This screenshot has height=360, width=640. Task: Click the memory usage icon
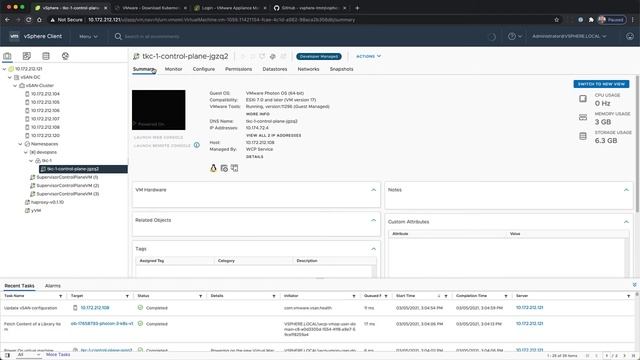[x=583, y=118]
